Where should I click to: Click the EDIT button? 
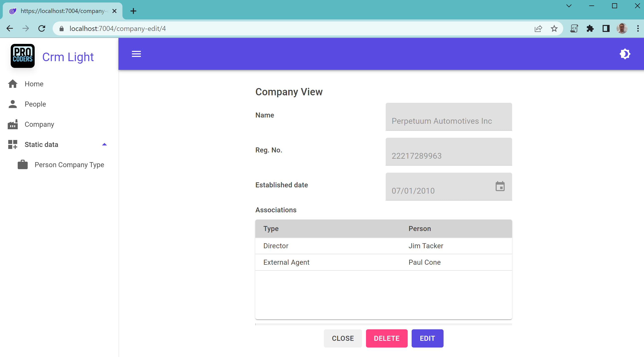pos(428,339)
